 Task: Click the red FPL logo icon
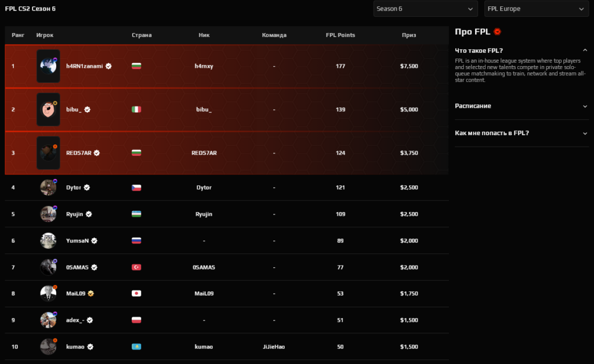pos(497,32)
